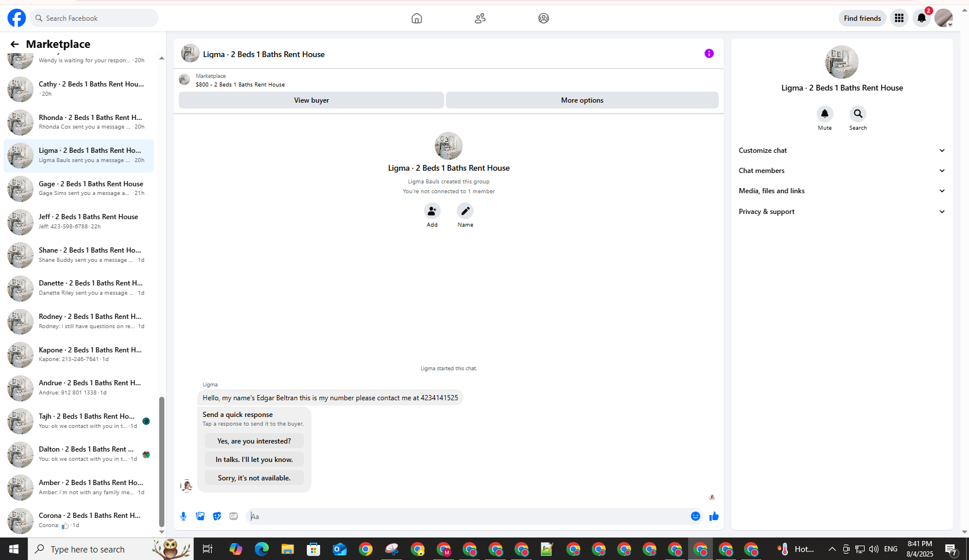Open File Explorer from the taskbar
Image resolution: width=969 pixels, height=560 pixels.
click(287, 549)
